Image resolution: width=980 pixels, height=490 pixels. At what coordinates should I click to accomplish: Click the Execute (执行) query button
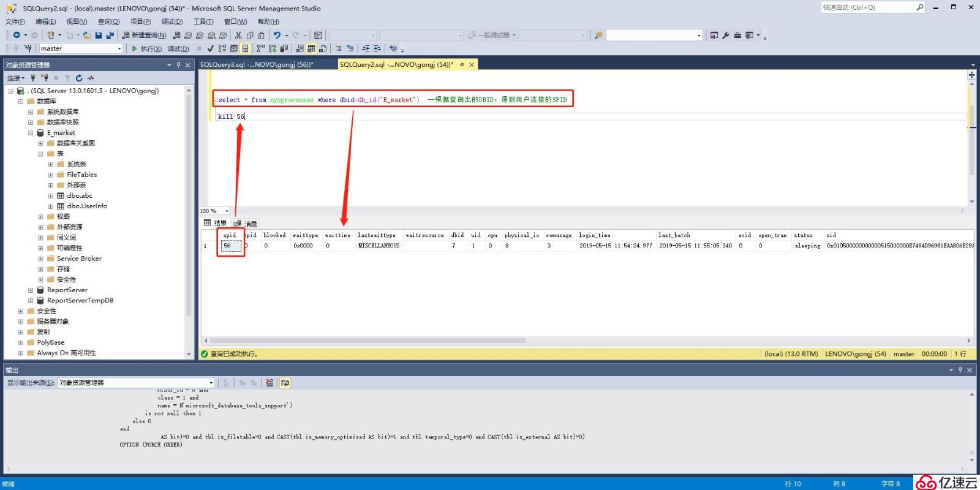click(x=147, y=48)
